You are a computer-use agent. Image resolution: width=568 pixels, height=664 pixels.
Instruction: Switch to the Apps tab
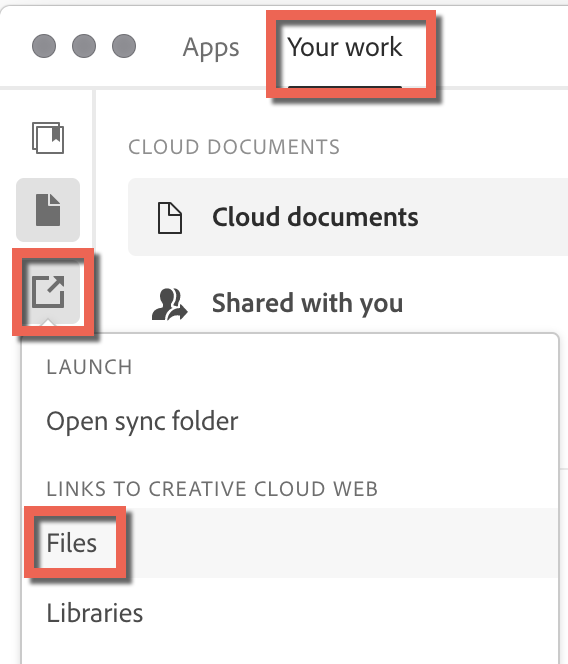tap(211, 47)
